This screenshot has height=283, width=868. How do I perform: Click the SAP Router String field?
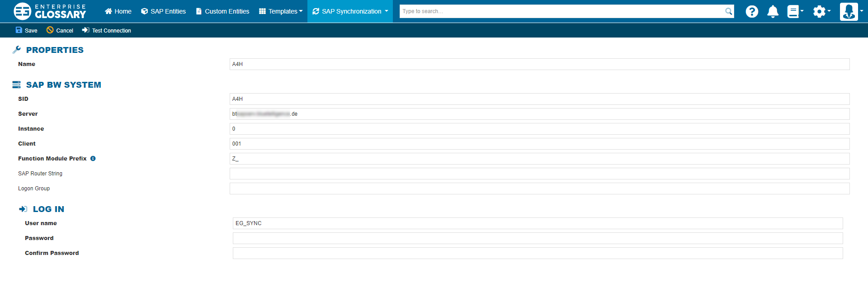click(x=539, y=174)
